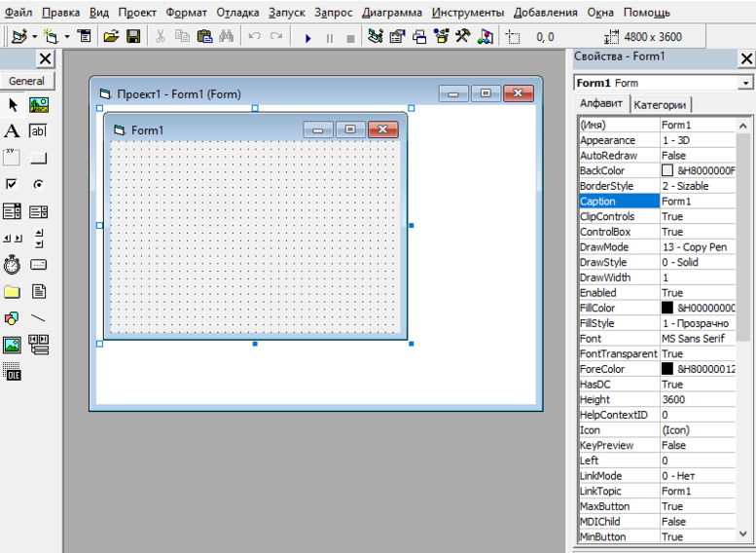Click the ForeColor black swatch
756x553 pixels.
coord(667,369)
